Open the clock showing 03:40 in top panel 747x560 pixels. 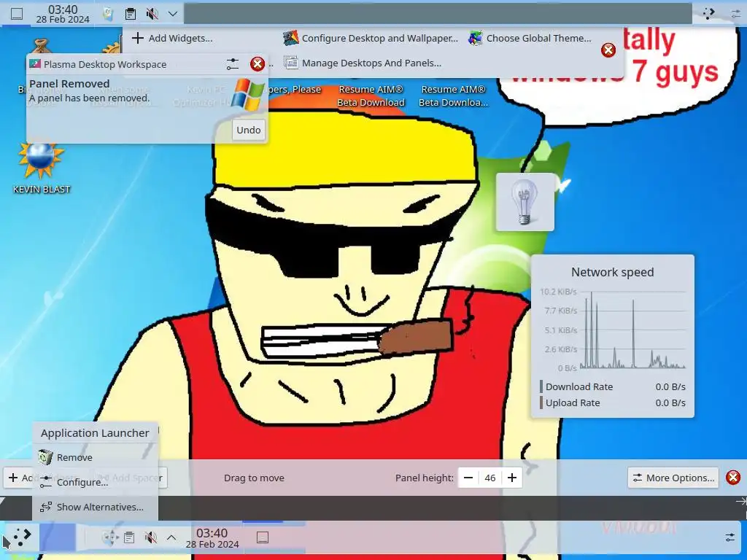pos(63,15)
